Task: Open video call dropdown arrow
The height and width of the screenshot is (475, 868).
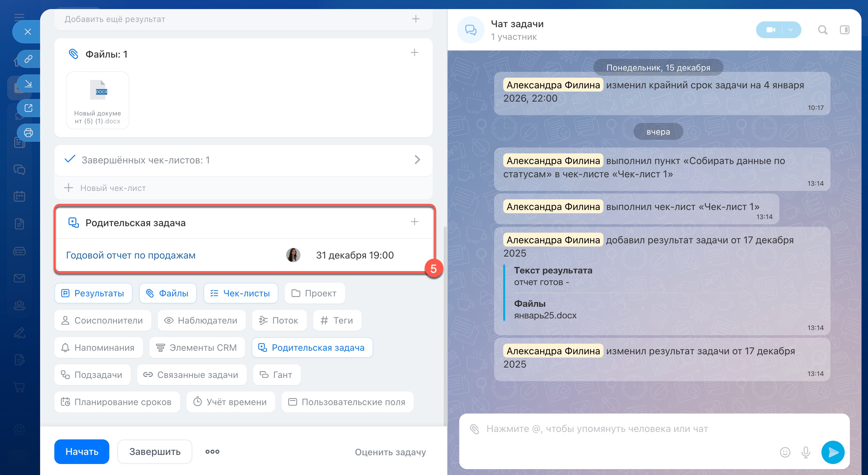Action: (x=790, y=30)
